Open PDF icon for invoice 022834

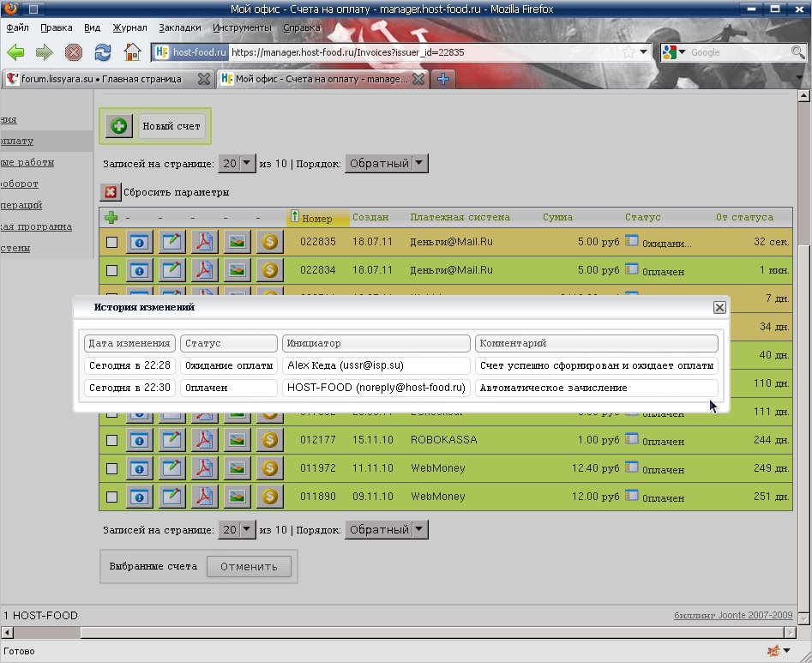coord(205,270)
